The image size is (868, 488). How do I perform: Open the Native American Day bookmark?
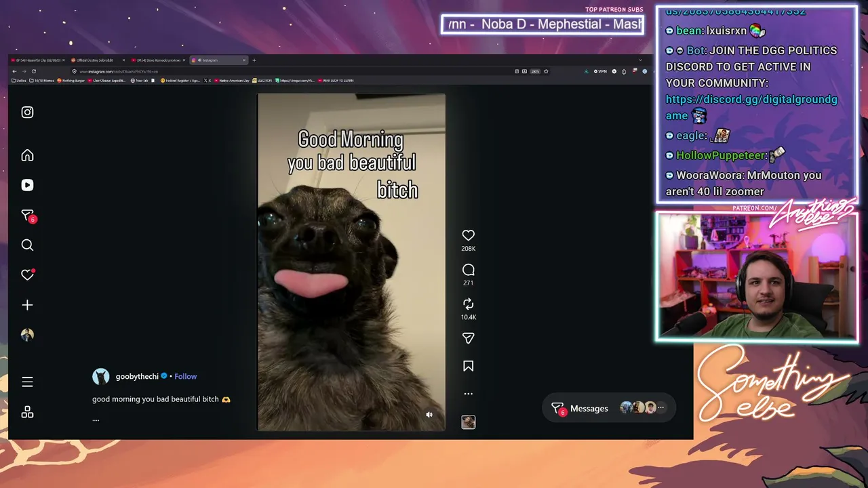(232, 81)
